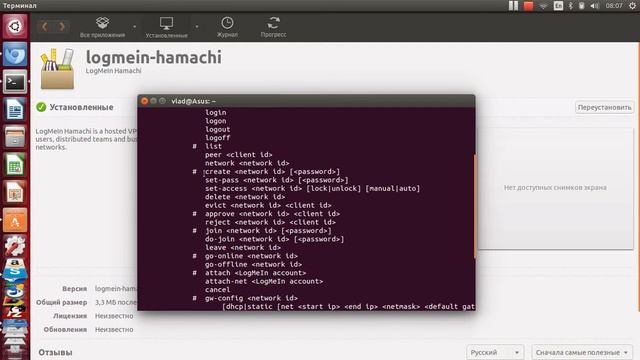The image size is (640, 360).
Task: Open the history (Журнал) view
Action: coord(227,27)
